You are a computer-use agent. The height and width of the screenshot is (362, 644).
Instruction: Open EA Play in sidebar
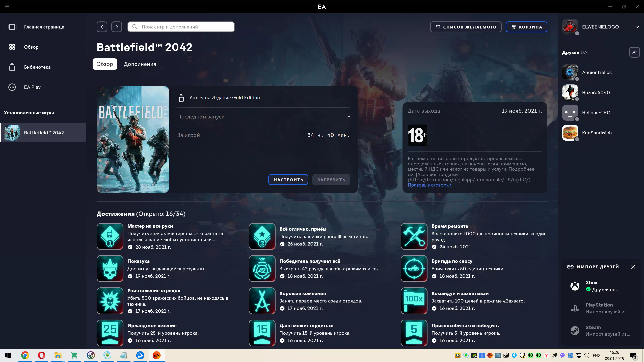[x=43, y=87]
